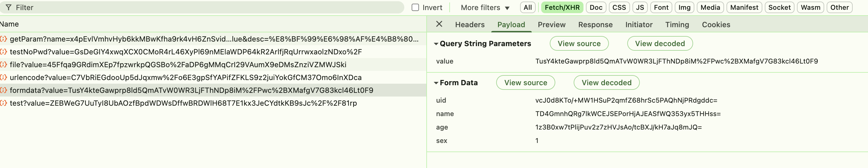
Task: Click the XHR icon beside getParam request
Action: 4,39
